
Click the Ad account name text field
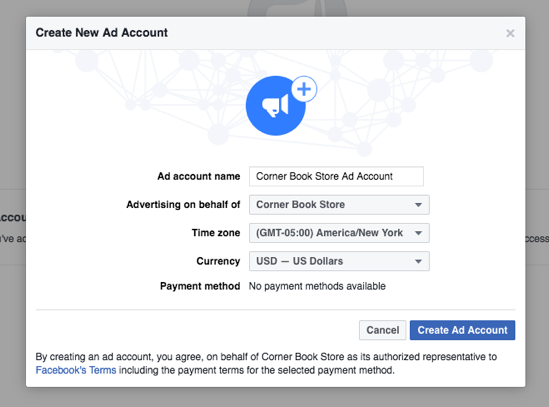pos(336,176)
